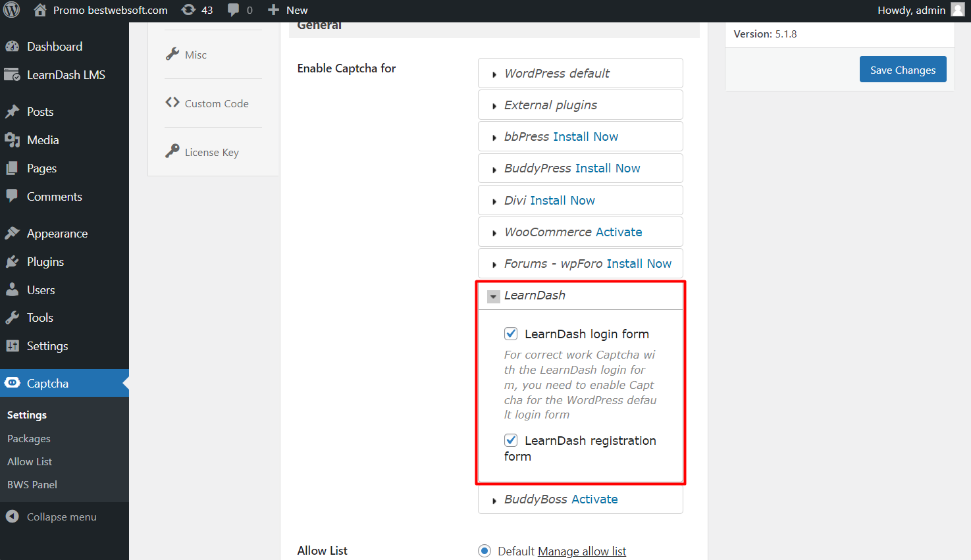Viewport: 971px width, 560px height.
Task: Click Activate link for WooCommerce
Action: coord(619,232)
